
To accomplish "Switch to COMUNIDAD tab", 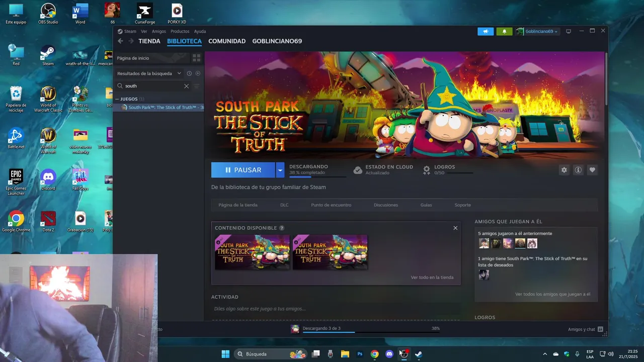I will 227,41.
